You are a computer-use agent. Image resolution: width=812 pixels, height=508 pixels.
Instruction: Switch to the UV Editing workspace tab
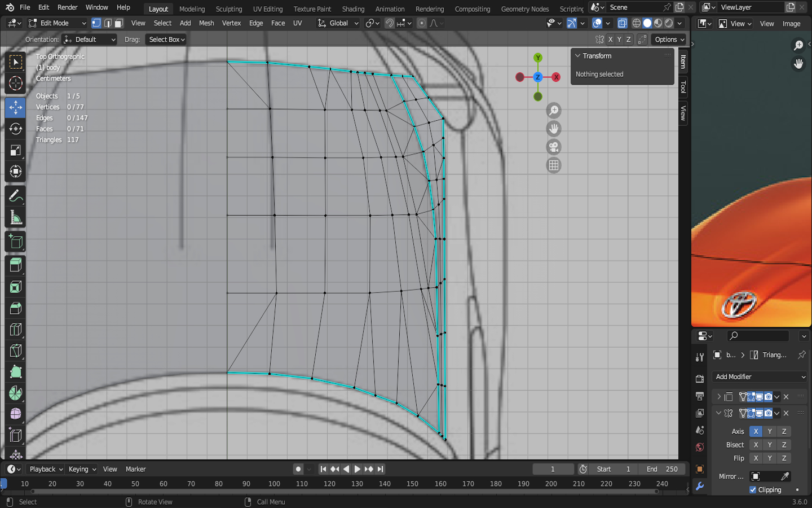click(x=267, y=9)
